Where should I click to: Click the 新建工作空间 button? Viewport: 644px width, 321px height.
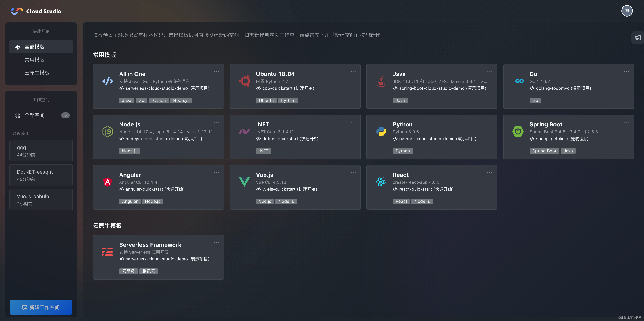pyautogui.click(x=41, y=307)
